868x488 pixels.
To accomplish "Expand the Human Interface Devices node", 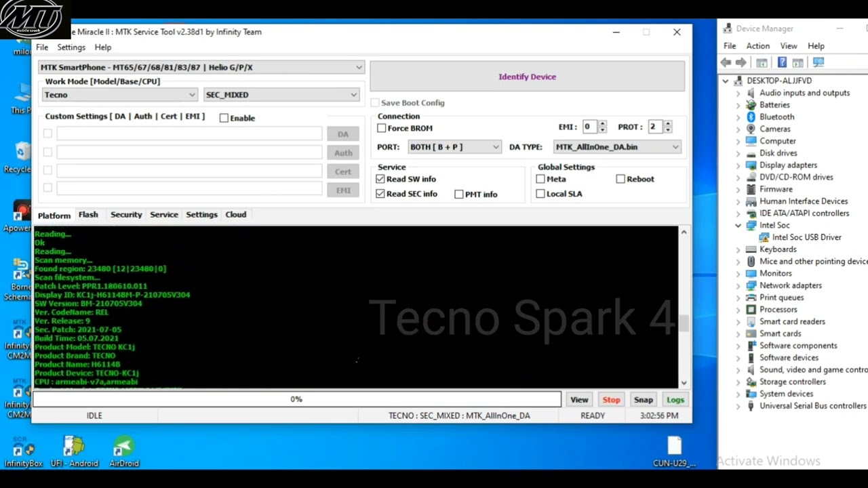I will click(x=738, y=201).
